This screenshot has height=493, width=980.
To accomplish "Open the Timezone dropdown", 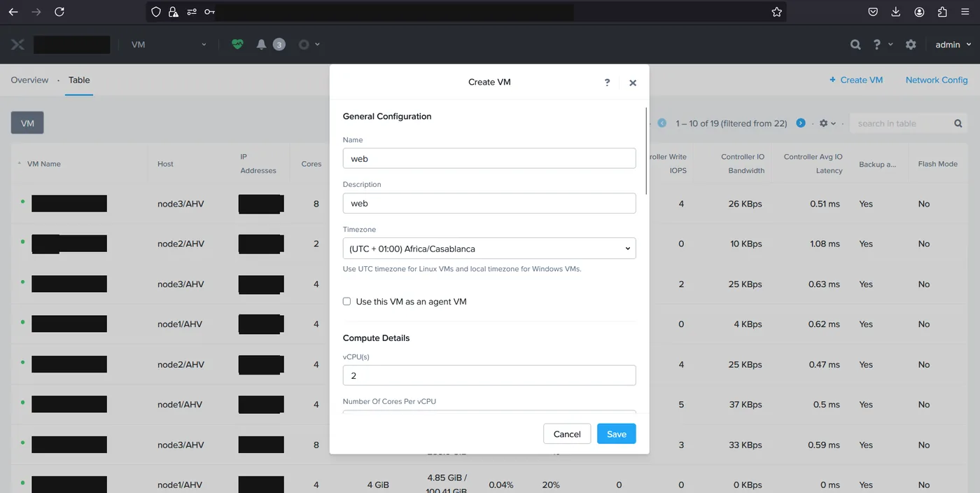I will pyautogui.click(x=489, y=249).
